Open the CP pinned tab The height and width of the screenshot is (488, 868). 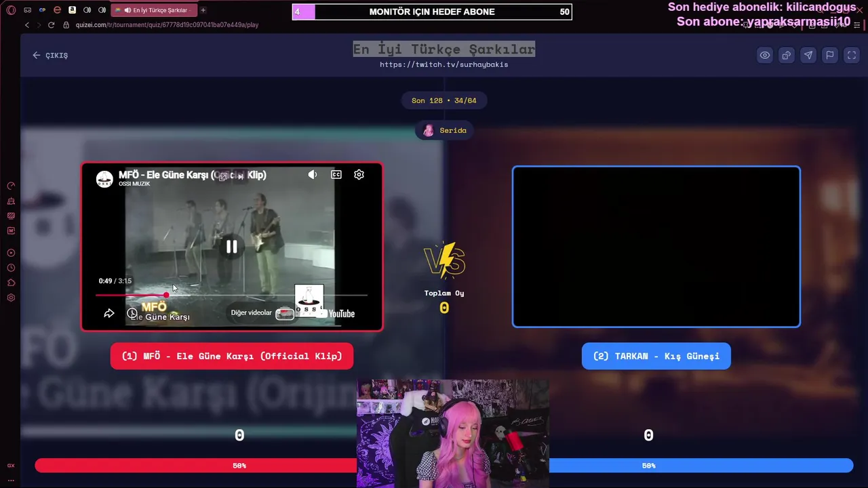[42, 10]
